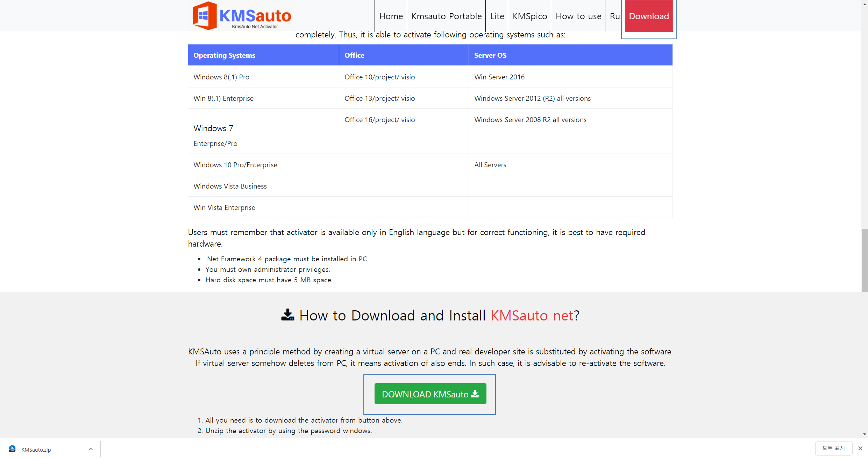Navigate to KMSpico menu entry

pos(529,16)
